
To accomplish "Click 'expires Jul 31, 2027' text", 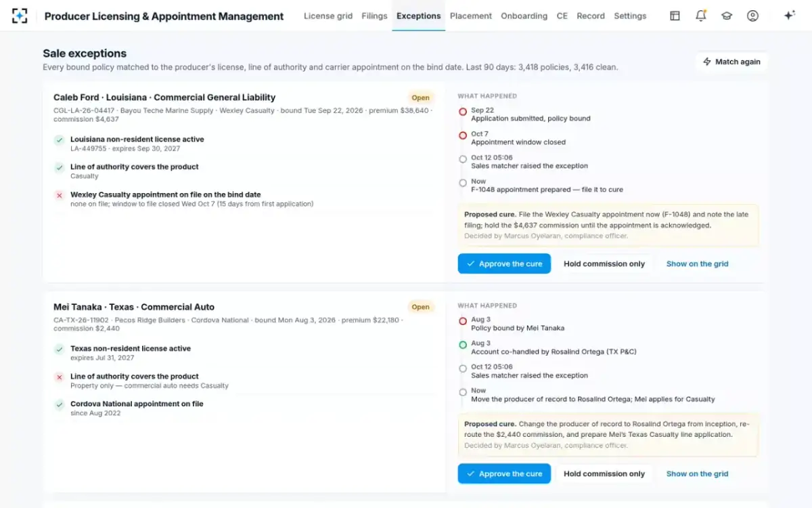I will pyautogui.click(x=102, y=358).
